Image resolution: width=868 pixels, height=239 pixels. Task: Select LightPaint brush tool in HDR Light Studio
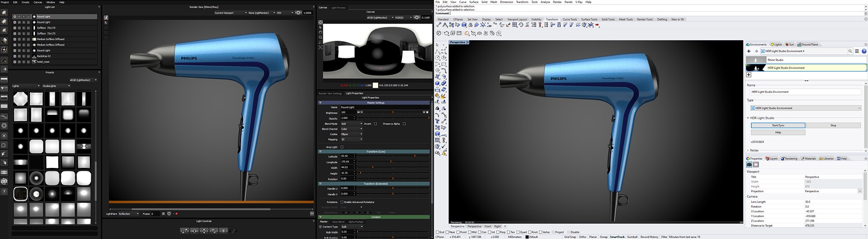[x=106, y=18]
